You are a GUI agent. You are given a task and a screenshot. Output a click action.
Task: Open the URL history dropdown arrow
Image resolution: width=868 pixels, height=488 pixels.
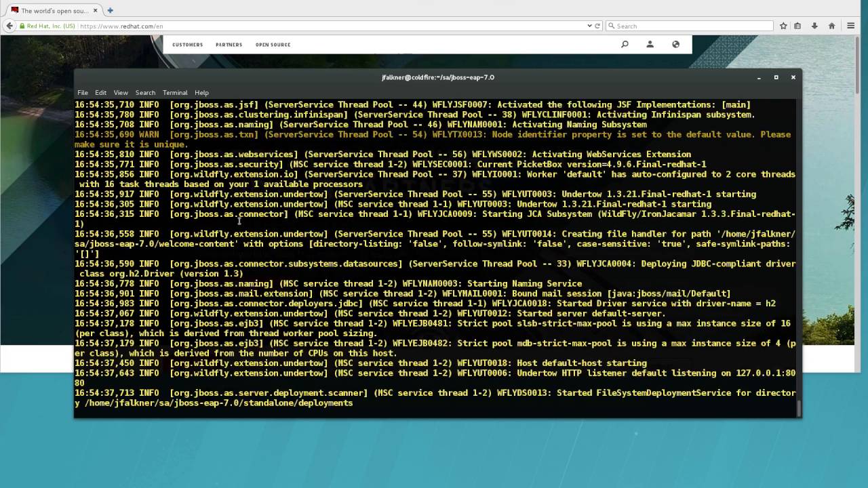point(589,26)
